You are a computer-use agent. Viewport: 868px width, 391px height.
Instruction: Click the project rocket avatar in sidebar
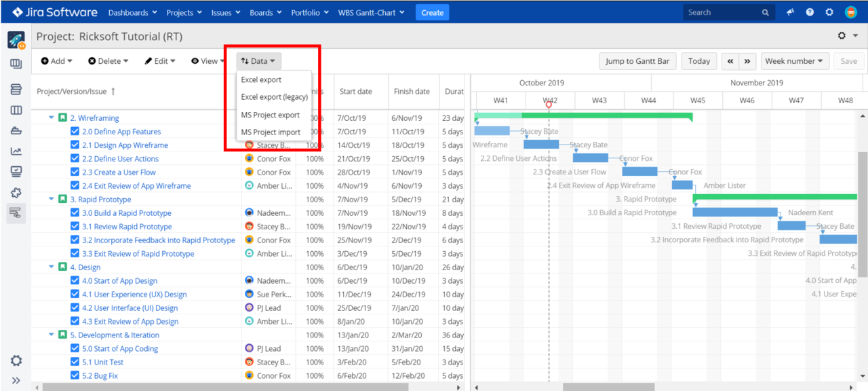pos(16,40)
